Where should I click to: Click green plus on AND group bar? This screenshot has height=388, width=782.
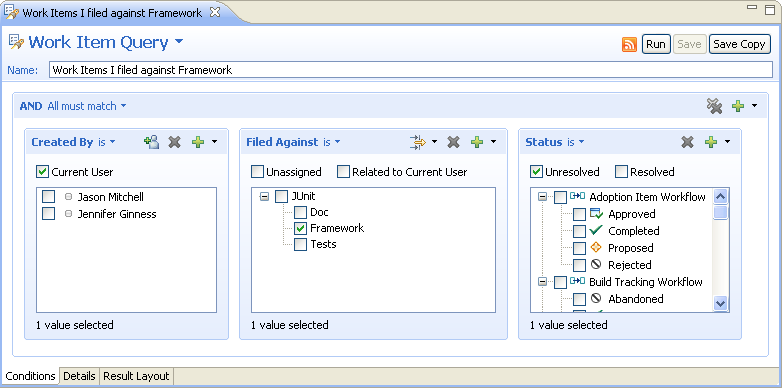tap(738, 106)
